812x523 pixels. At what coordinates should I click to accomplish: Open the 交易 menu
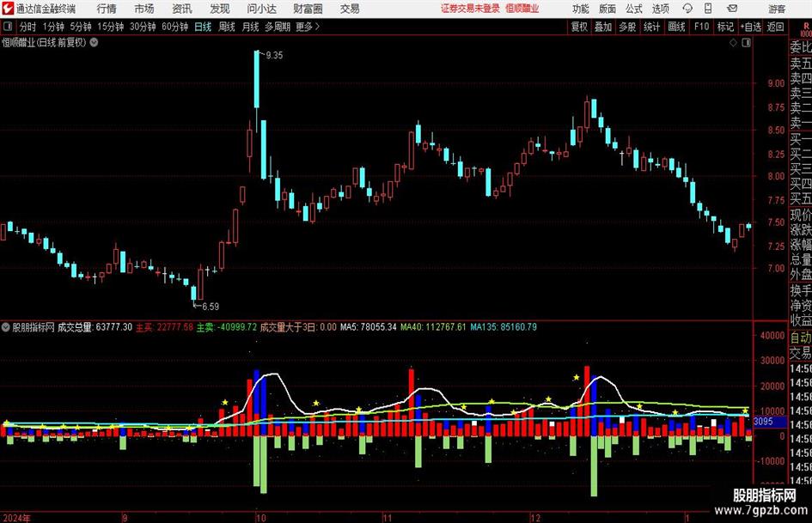pyautogui.click(x=350, y=9)
